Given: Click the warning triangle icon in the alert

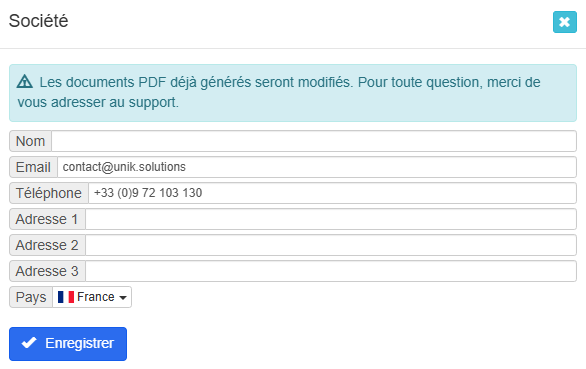Looking at the screenshot, I should click(x=25, y=82).
